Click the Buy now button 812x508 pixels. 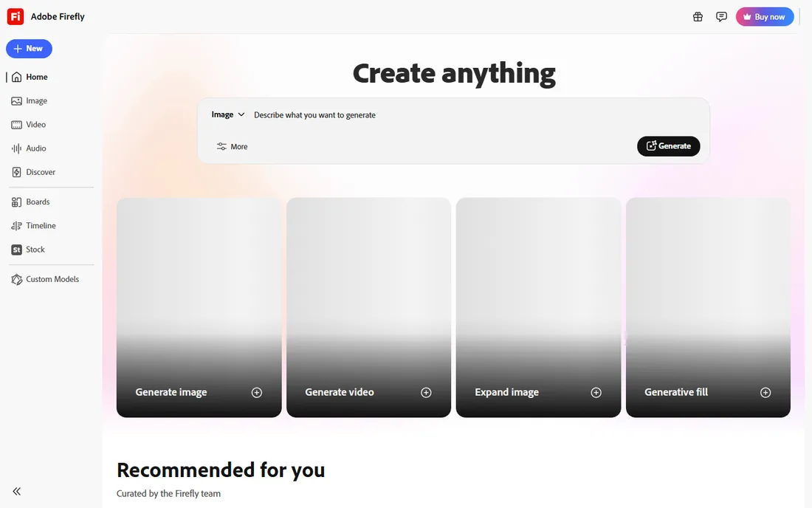pyautogui.click(x=764, y=16)
